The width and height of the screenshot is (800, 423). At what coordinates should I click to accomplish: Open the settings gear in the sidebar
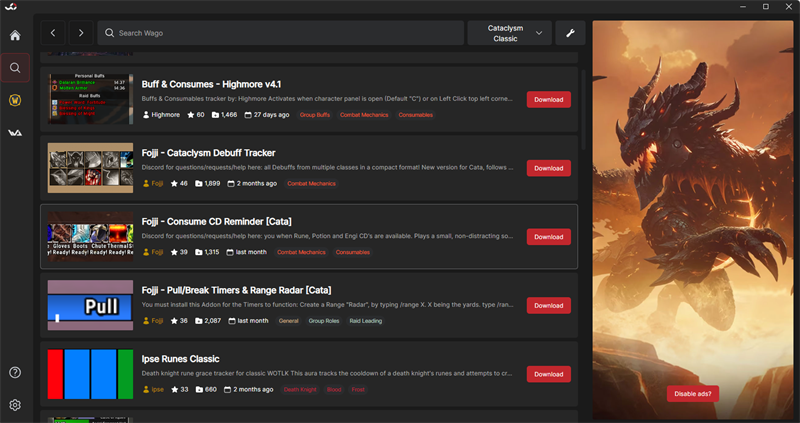15,405
